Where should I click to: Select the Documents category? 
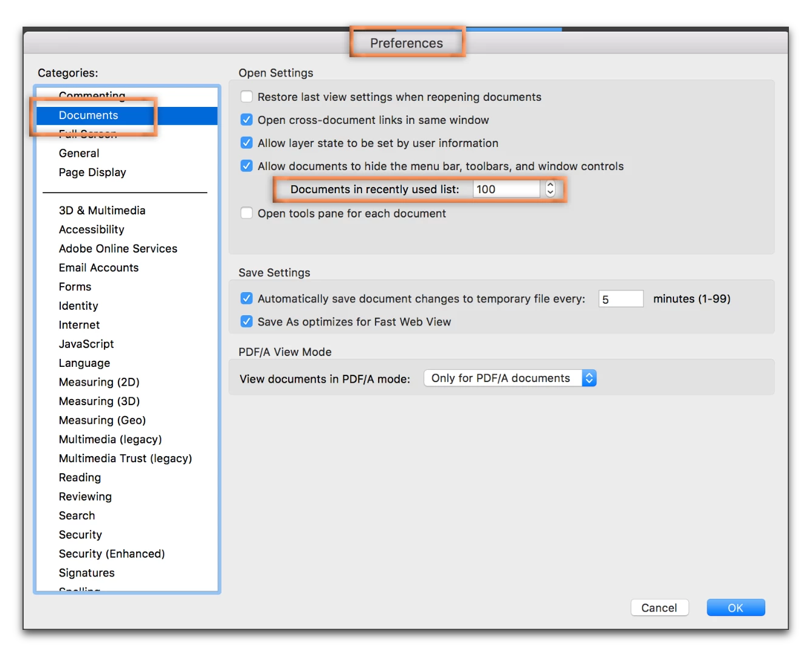click(127, 115)
